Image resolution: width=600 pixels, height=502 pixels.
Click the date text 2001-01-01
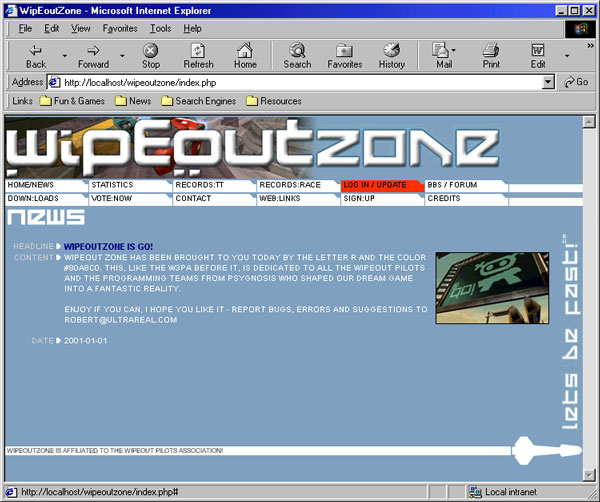(85, 341)
